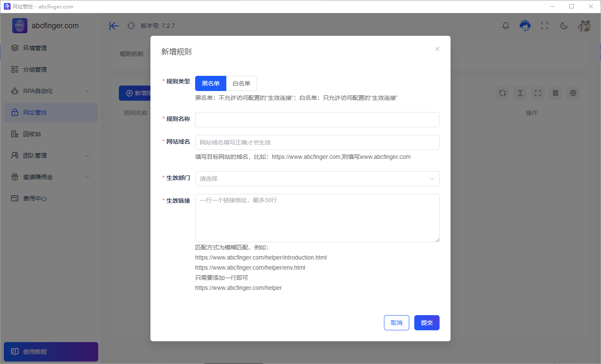Click the refresh icon next to version

coord(131,26)
